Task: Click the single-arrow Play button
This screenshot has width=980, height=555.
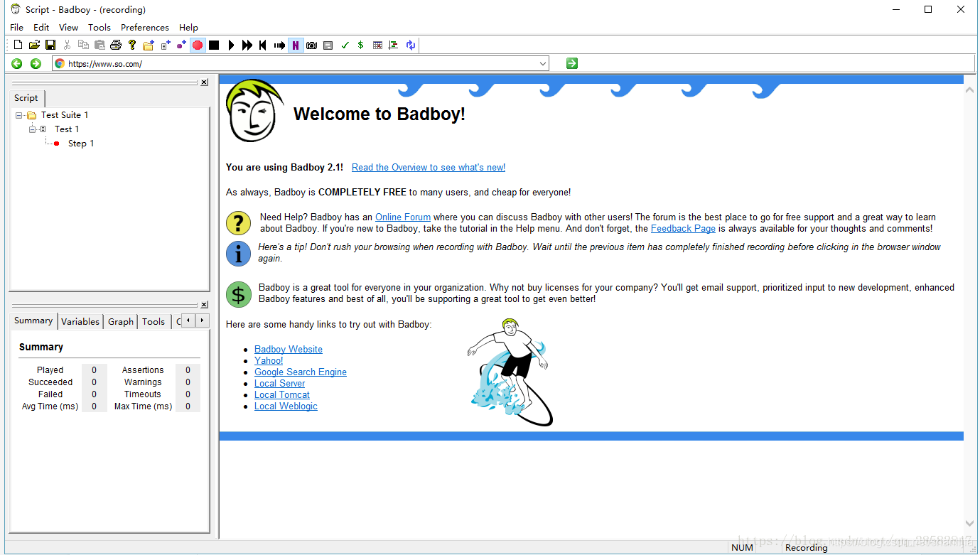Action: [231, 45]
